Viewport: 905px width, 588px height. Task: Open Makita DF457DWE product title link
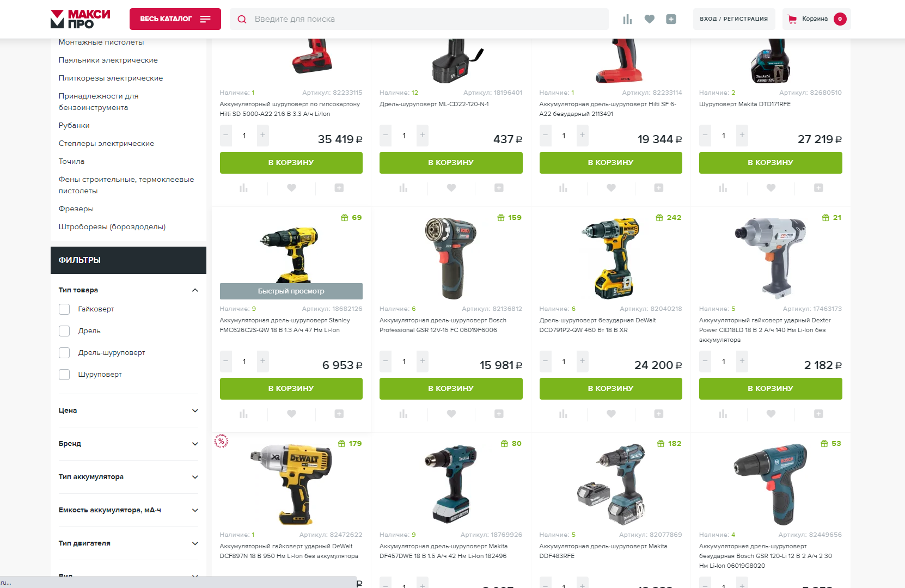(x=443, y=551)
